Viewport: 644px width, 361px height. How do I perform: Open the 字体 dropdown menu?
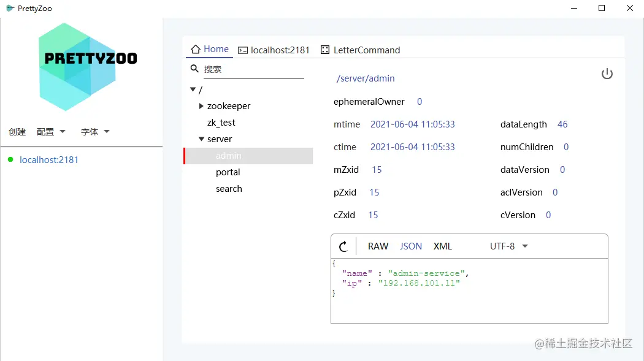pyautogui.click(x=95, y=132)
